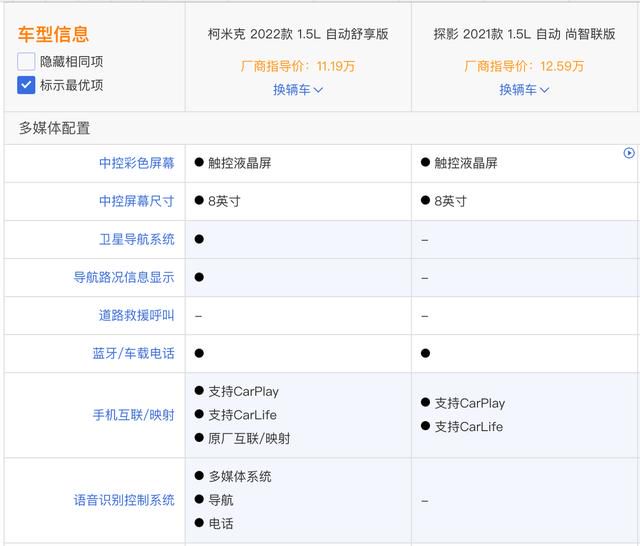Image resolution: width=640 pixels, height=546 pixels.
Task: Enable the 隐藏相同项 checkbox
Action: point(26,62)
